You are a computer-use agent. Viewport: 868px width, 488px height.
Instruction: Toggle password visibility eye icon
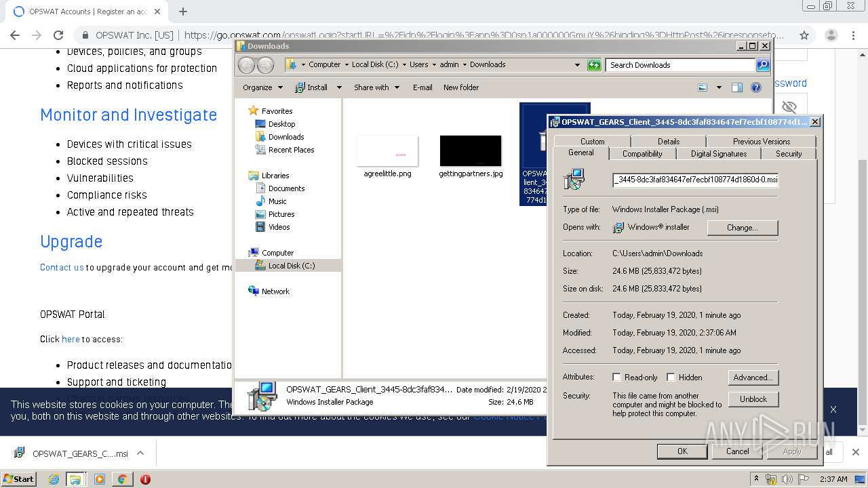pyautogui.click(x=789, y=107)
